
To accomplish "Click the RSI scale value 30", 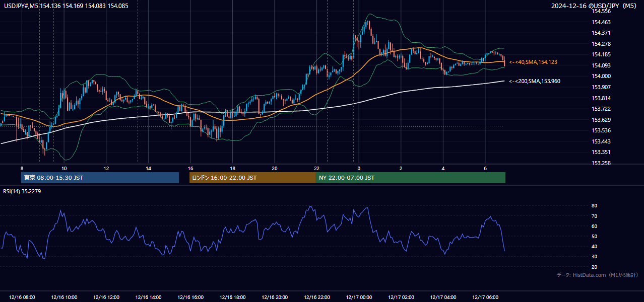I will (594, 257).
